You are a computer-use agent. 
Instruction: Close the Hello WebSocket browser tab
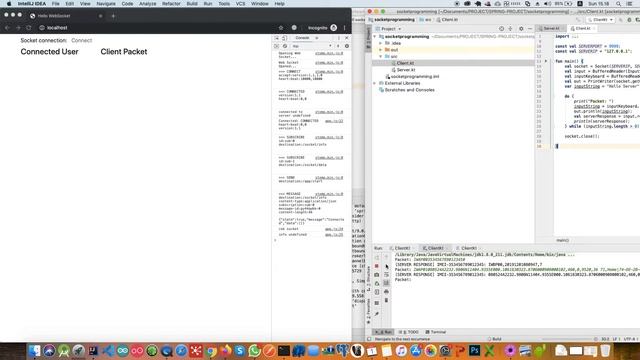pyautogui.click(x=100, y=16)
